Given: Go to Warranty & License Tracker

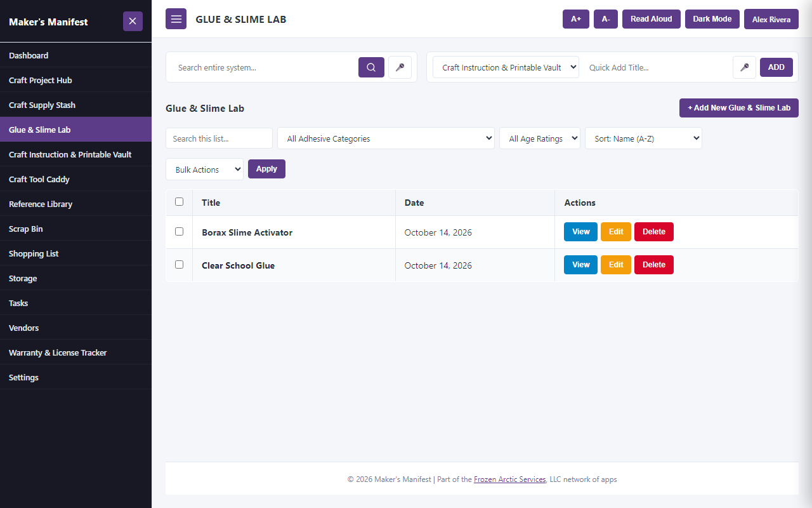Looking at the screenshot, I should click(75, 352).
